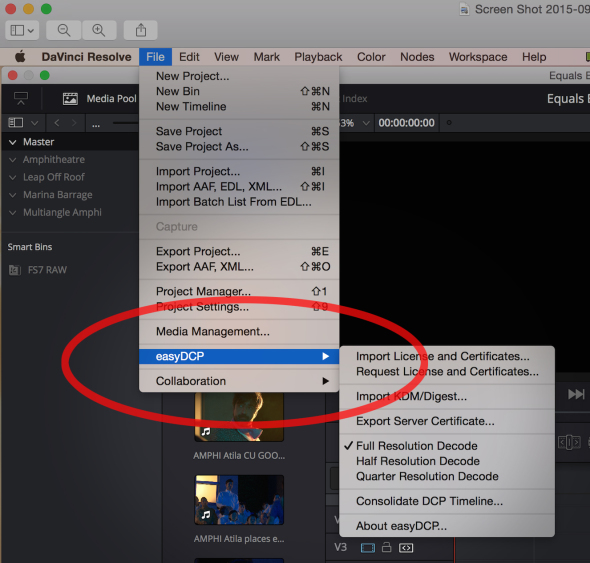Open the viewer zoom percentage dropdown
Screen dimensions: 590x563
[x=365, y=123]
